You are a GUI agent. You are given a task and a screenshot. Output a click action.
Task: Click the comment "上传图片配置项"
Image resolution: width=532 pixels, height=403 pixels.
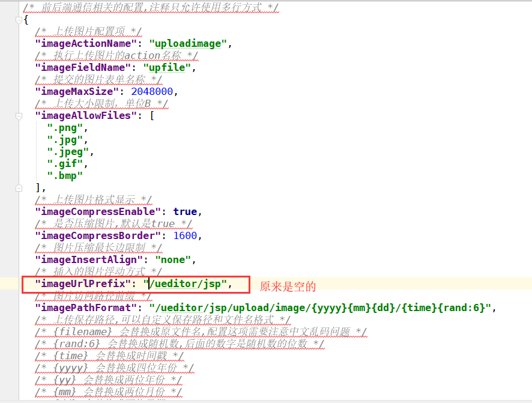(x=88, y=32)
